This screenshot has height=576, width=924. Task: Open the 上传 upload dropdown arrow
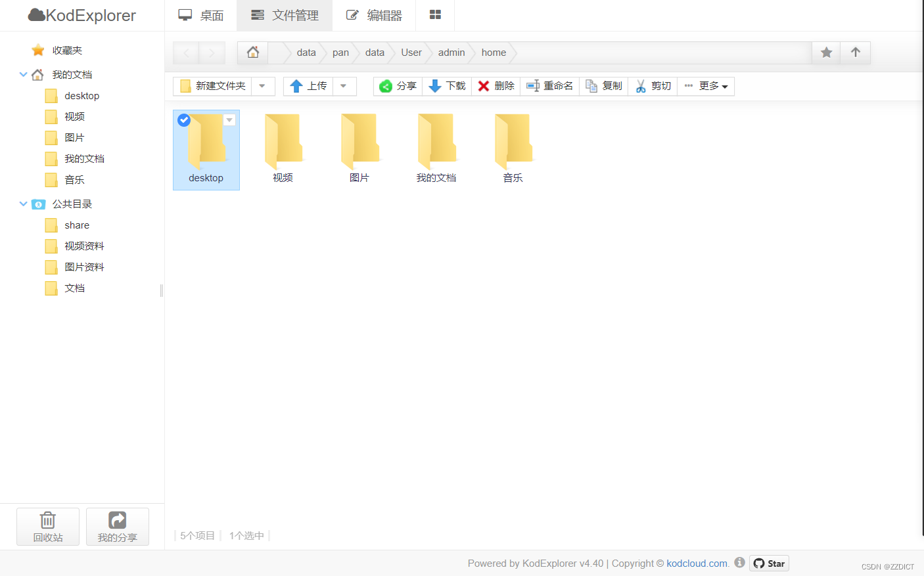point(344,86)
